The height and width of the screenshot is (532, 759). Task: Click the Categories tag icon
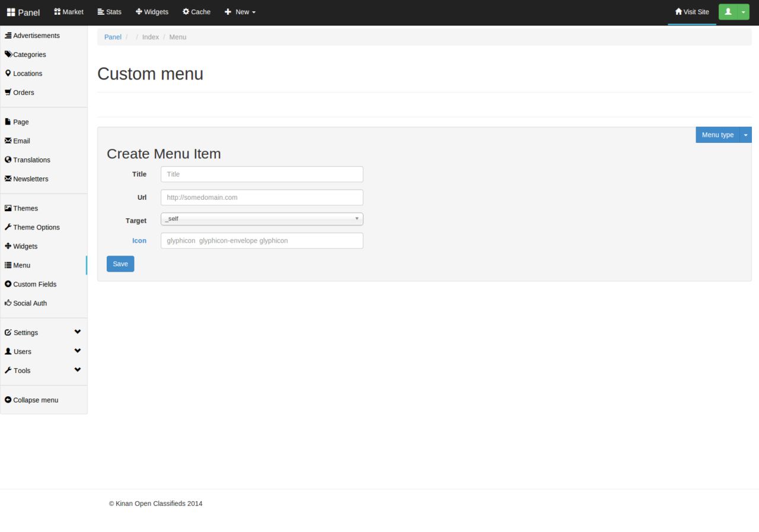tap(8, 55)
